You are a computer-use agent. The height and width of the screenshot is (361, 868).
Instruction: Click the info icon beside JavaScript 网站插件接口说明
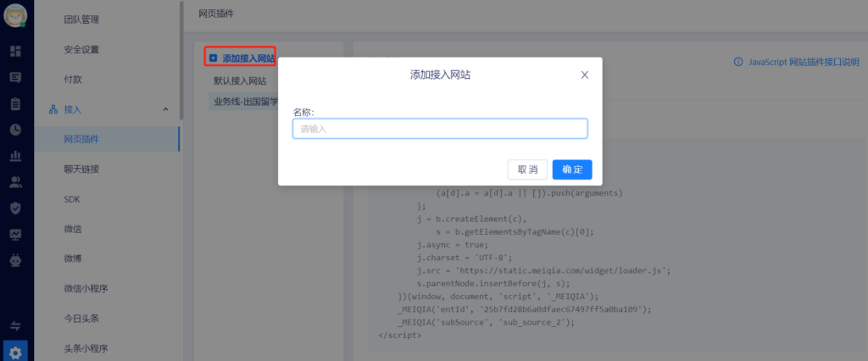[x=738, y=62]
